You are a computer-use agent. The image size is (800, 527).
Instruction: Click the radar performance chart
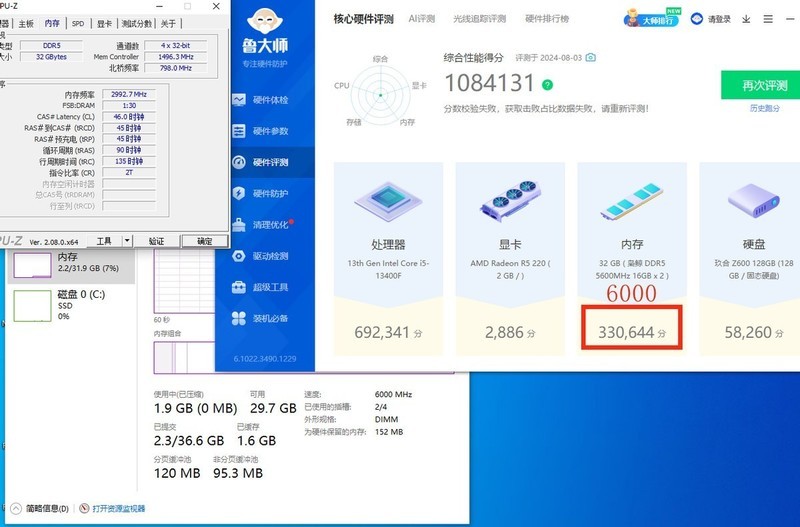click(381, 94)
